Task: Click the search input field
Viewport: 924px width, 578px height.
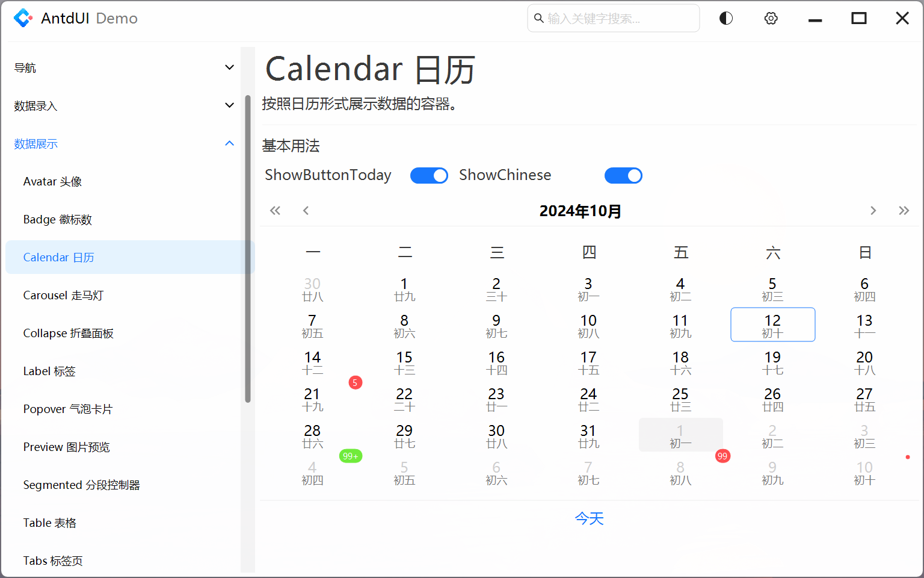Action: (x=613, y=18)
